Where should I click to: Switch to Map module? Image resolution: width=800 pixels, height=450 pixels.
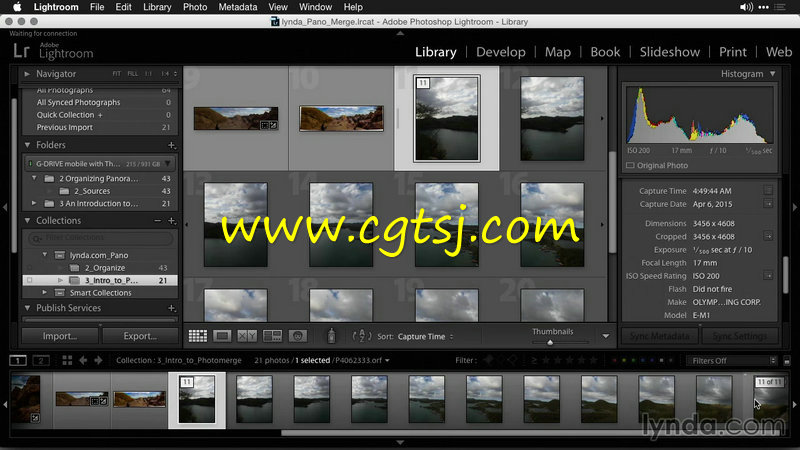(558, 52)
